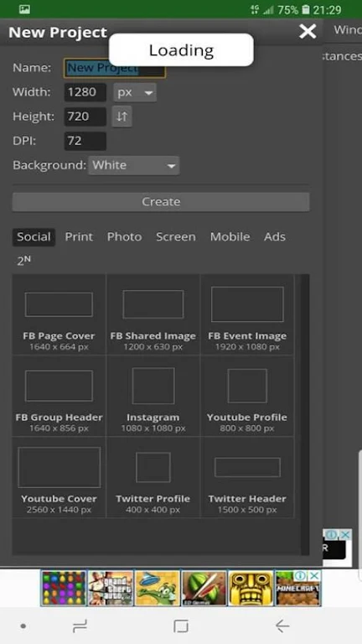
Task: Swap width and height with arrows icon
Action: (122, 117)
